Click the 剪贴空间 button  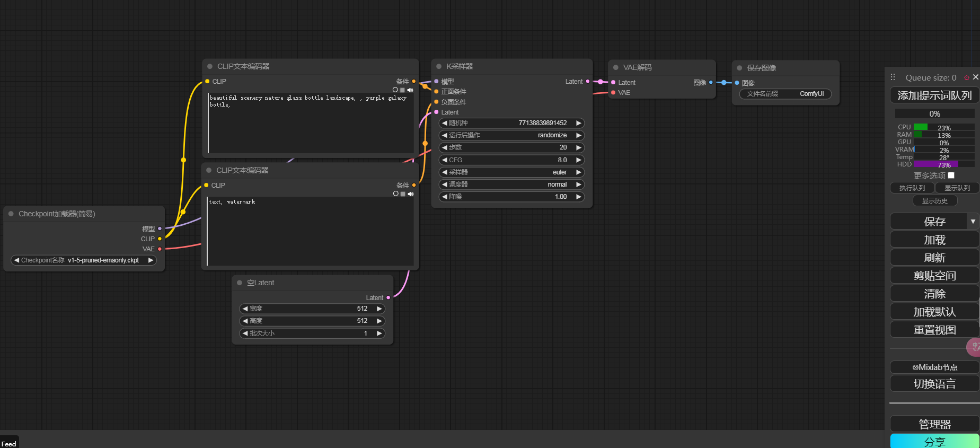934,276
